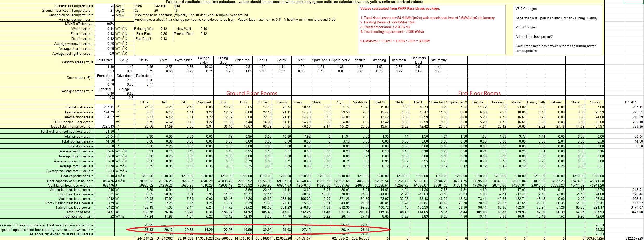Select the Outside air temperature value cell
644x240 pixels.
point(105,6)
